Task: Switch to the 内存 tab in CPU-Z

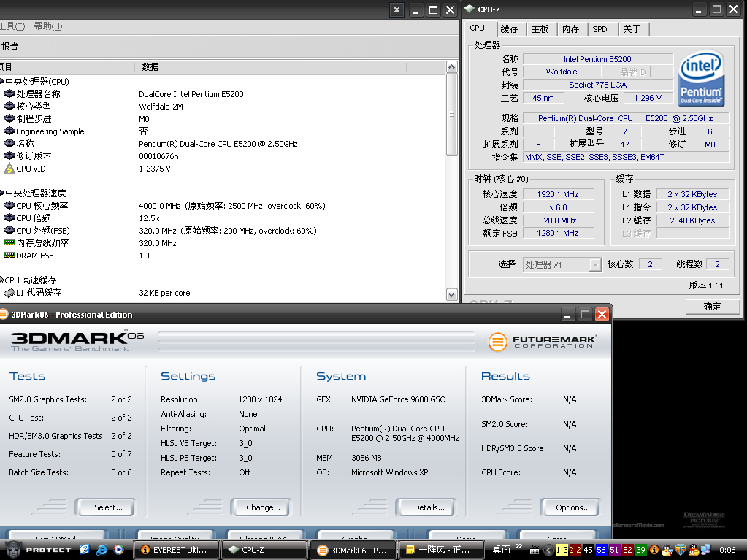Action: click(x=571, y=29)
